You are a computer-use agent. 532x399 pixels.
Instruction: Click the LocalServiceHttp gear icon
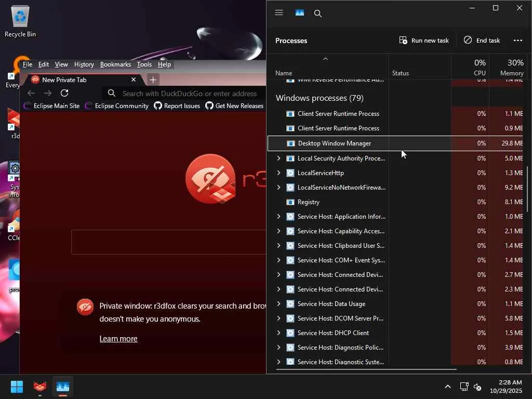290,173
